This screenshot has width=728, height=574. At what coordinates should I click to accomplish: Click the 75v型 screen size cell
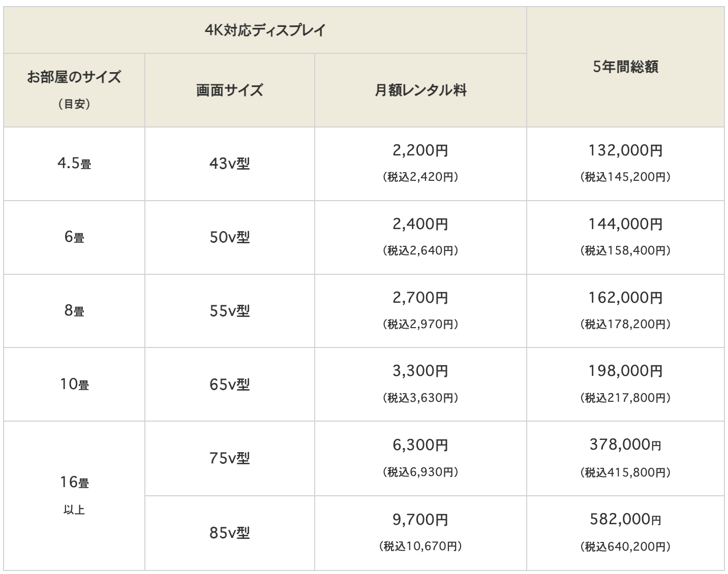coord(230,458)
